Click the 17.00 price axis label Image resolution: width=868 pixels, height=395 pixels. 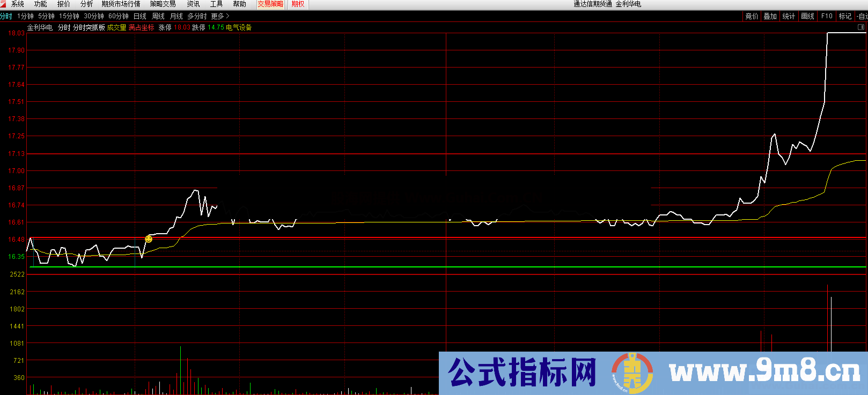(x=16, y=171)
